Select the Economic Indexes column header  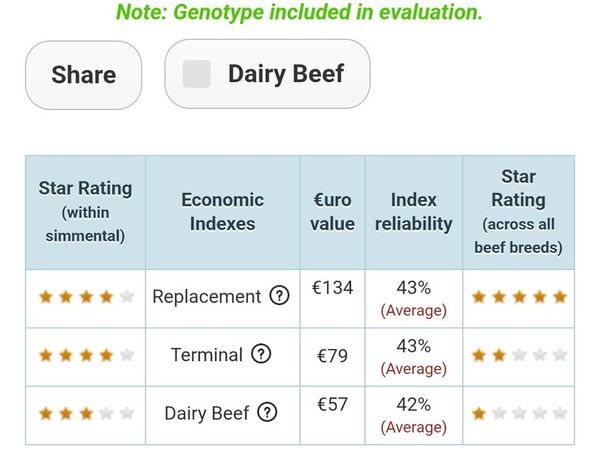click(x=222, y=212)
